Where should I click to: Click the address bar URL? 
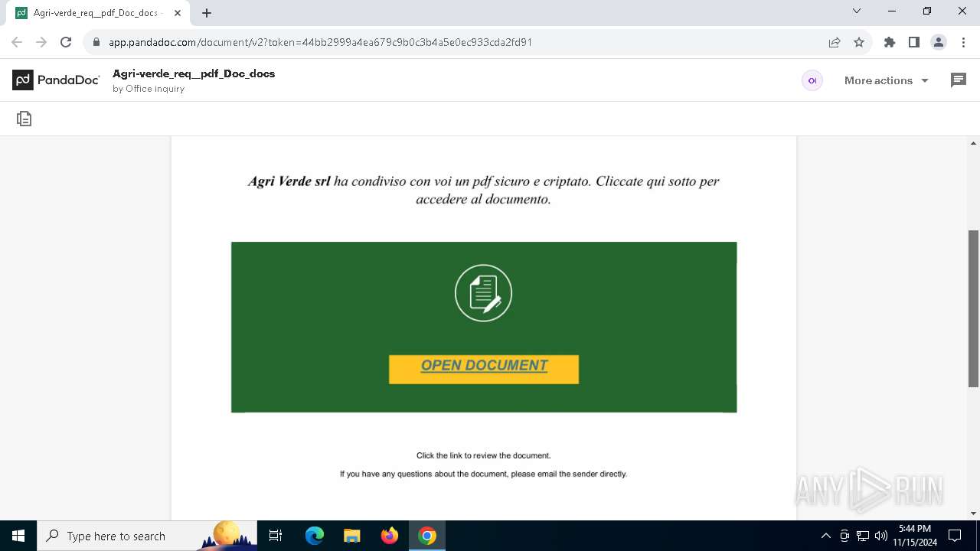click(x=320, y=42)
